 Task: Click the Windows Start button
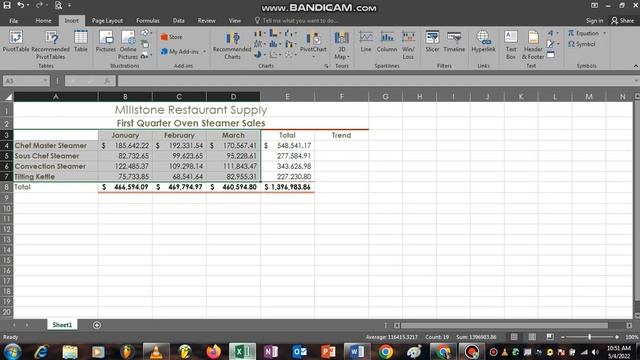(x=12, y=351)
